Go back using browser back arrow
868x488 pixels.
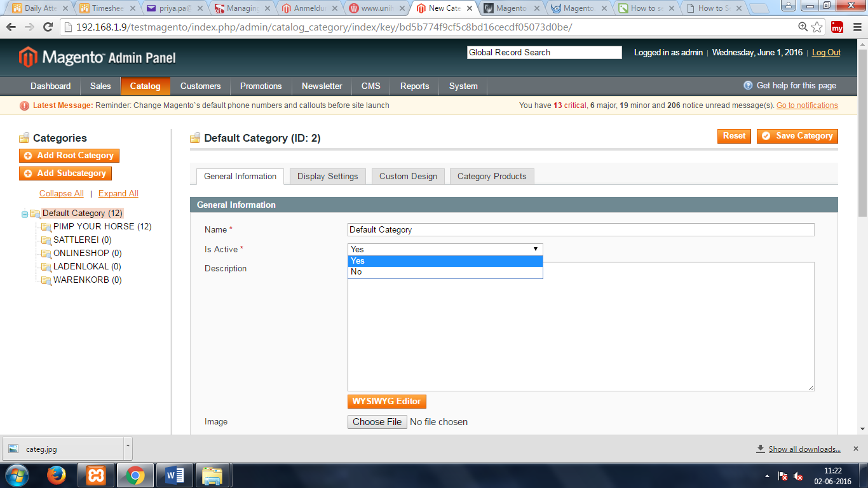click(11, 27)
